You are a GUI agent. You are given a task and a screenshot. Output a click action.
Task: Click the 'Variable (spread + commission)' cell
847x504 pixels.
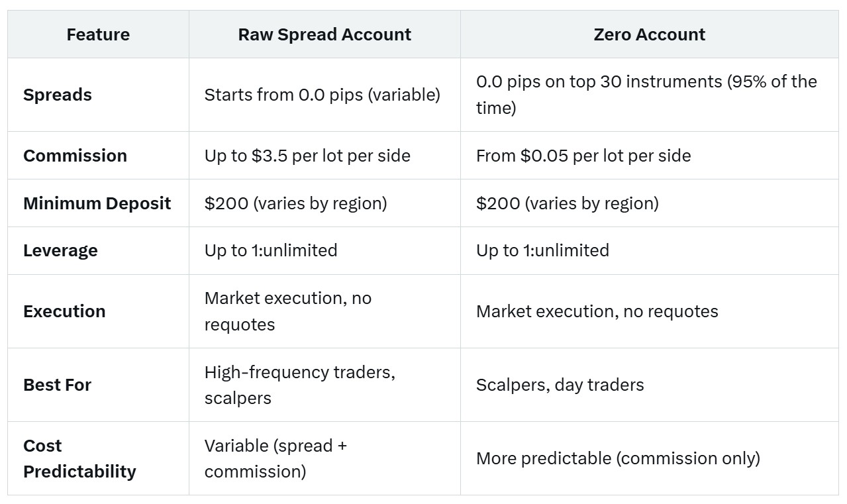point(324,458)
